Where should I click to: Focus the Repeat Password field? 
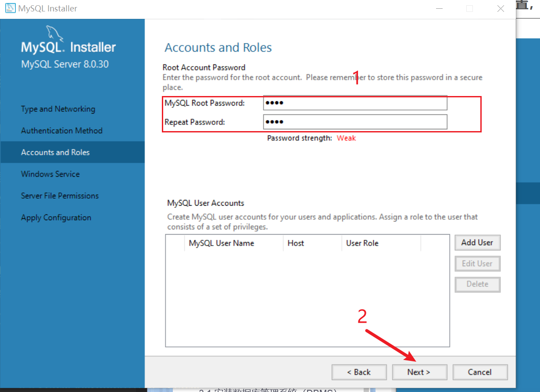pyautogui.click(x=355, y=122)
